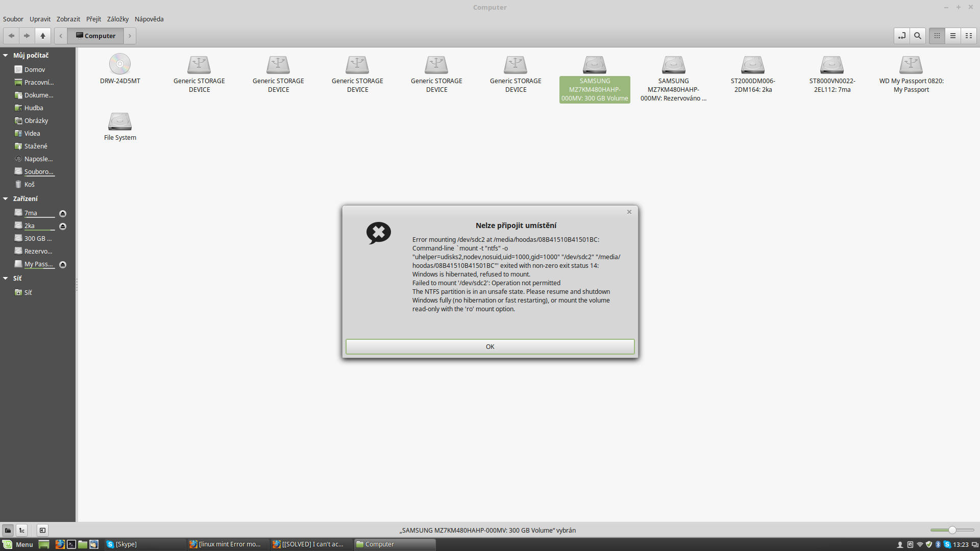This screenshot has height=551, width=980.
Task: Collapse the Síť sidebar section
Action: (x=6, y=278)
